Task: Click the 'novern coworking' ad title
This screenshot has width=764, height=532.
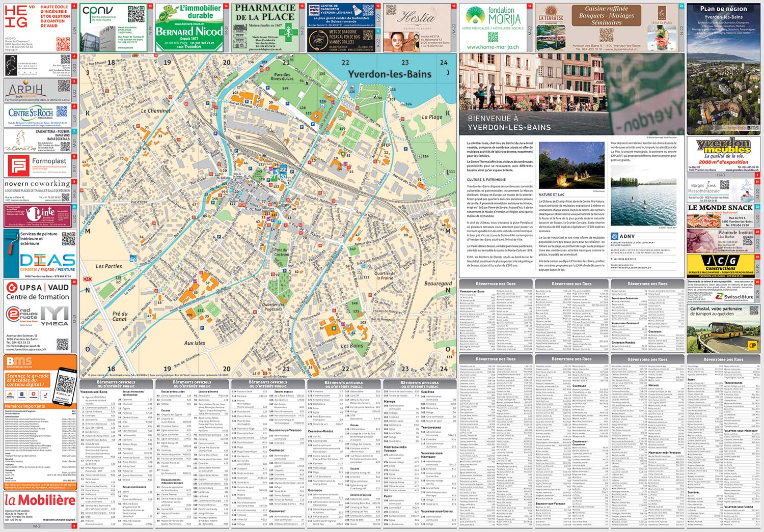Action: click(x=37, y=183)
